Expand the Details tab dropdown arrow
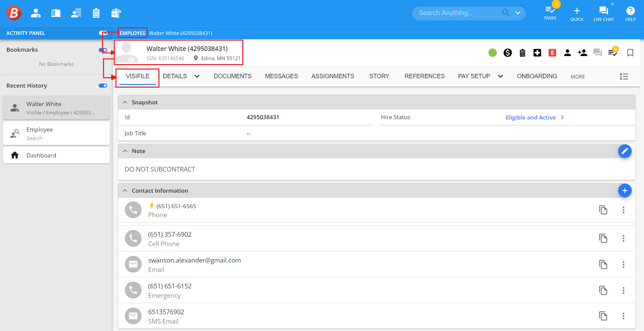Image resolution: width=644 pixels, height=331 pixels. point(197,76)
